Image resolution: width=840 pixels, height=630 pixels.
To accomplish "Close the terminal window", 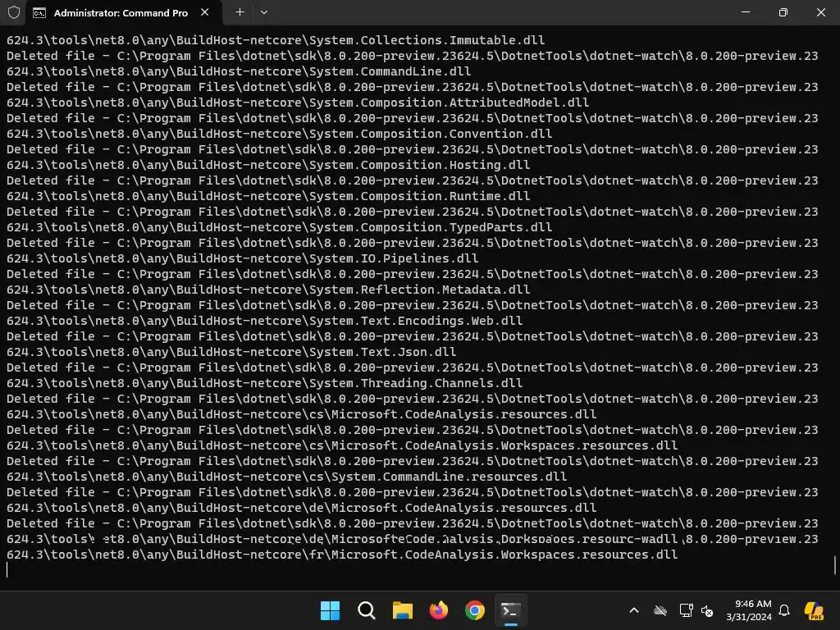I will tap(820, 12).
